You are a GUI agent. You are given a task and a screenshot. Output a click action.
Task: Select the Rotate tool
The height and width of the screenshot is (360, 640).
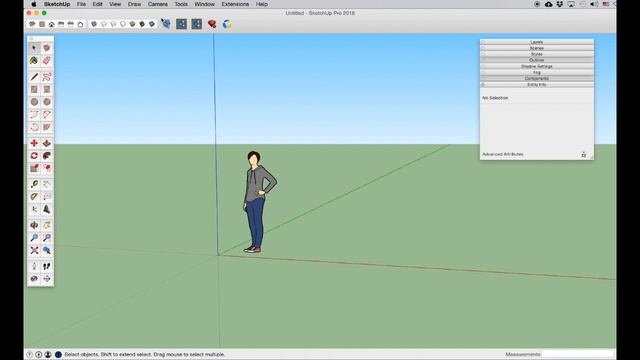coord(34,156)
